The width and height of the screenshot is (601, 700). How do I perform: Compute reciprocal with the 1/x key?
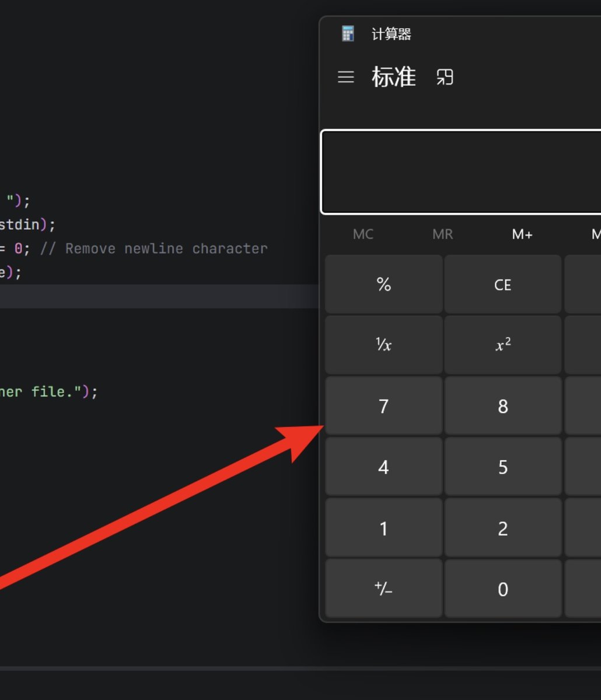coord(383,345)
